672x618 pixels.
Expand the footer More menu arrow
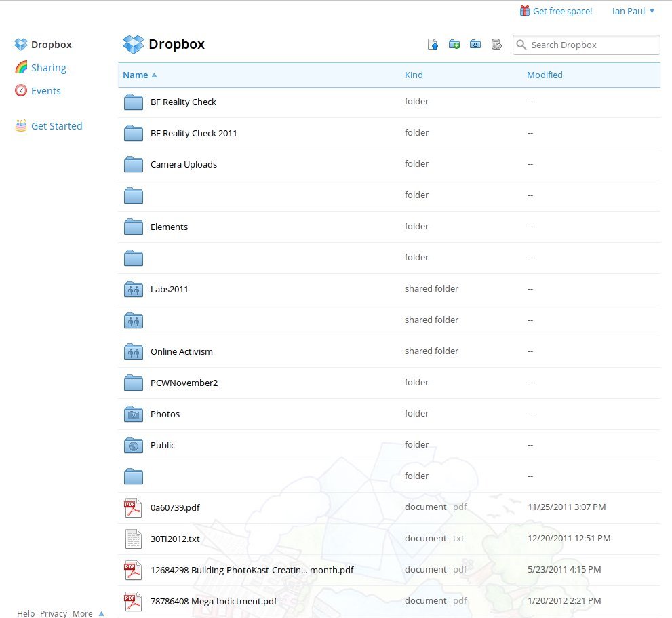(101, 614)
